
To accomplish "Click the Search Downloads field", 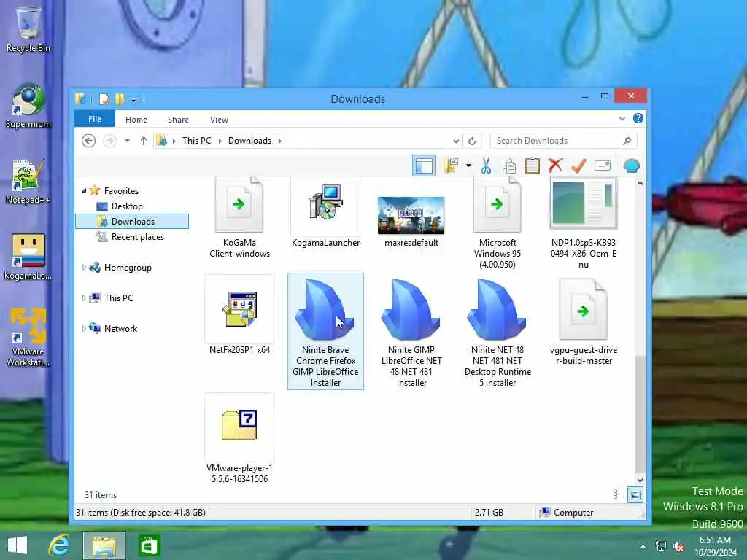I will coord(563,141).
